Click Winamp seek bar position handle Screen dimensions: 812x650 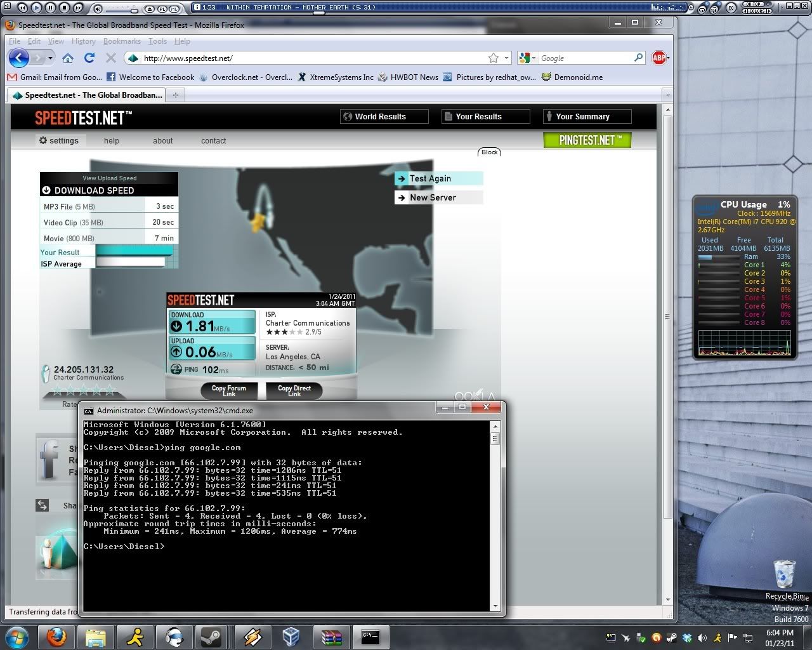point(318,13)
